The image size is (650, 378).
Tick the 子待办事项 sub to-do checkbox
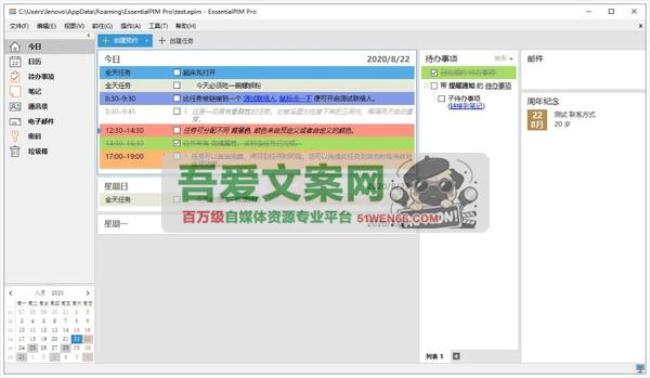441,99
